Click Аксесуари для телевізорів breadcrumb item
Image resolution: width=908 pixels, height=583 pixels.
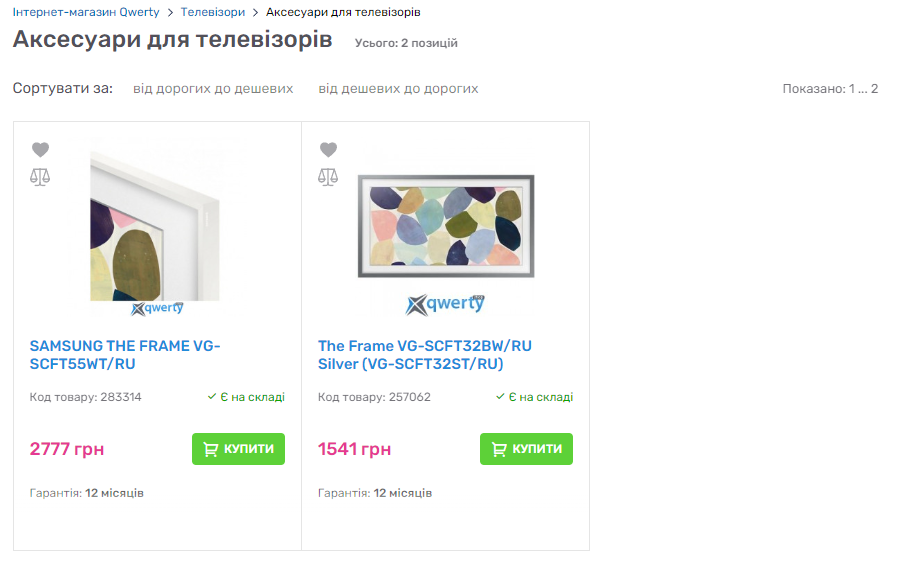point(343,12)
